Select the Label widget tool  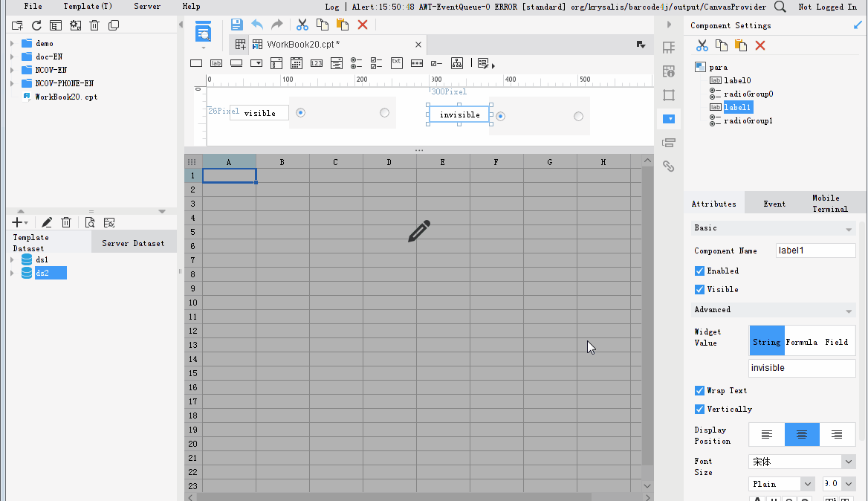[216, 62]
